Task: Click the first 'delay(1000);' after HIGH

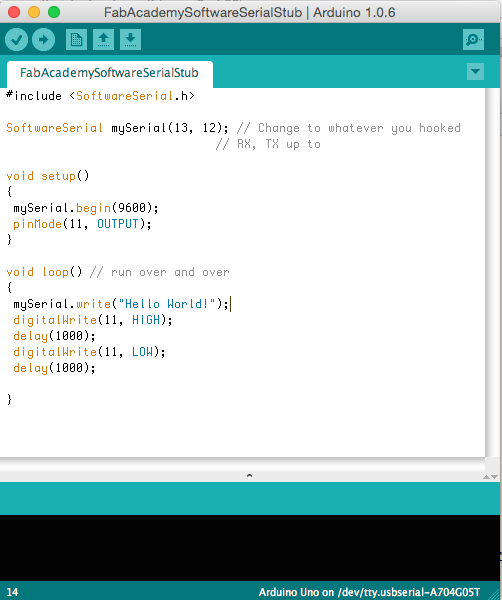Action: coord(54,336)
